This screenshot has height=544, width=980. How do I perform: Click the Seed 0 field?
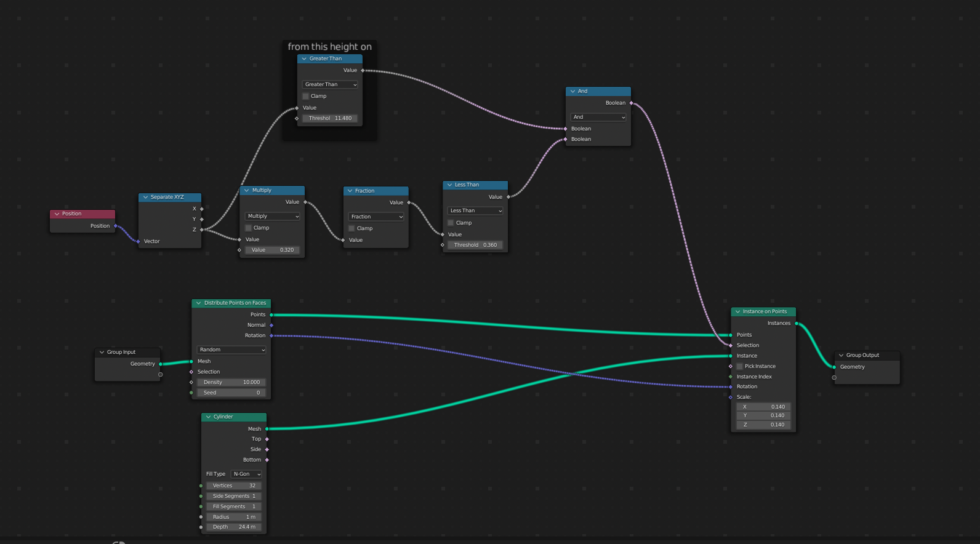(231, 393)
